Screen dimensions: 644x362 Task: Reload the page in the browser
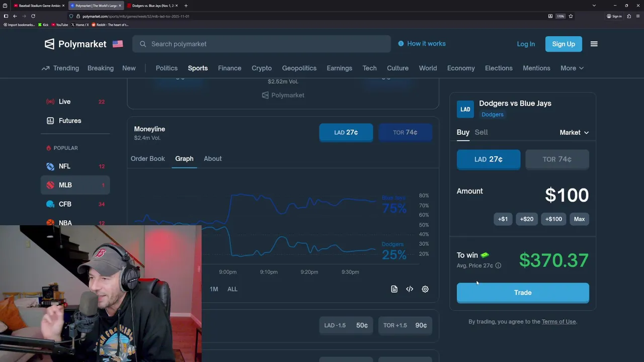pyautogui.click(x=33, y=16)
